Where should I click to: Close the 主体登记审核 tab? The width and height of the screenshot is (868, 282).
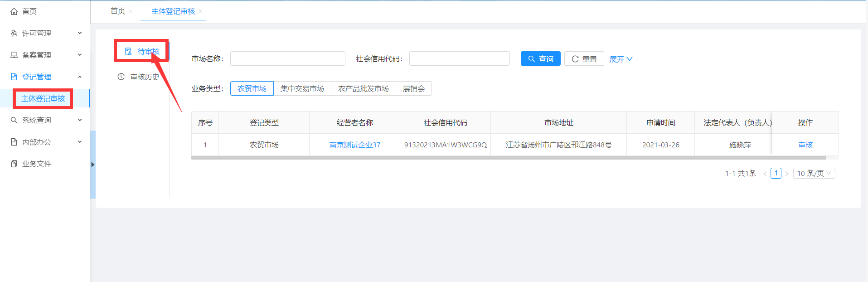click(200, 11)
